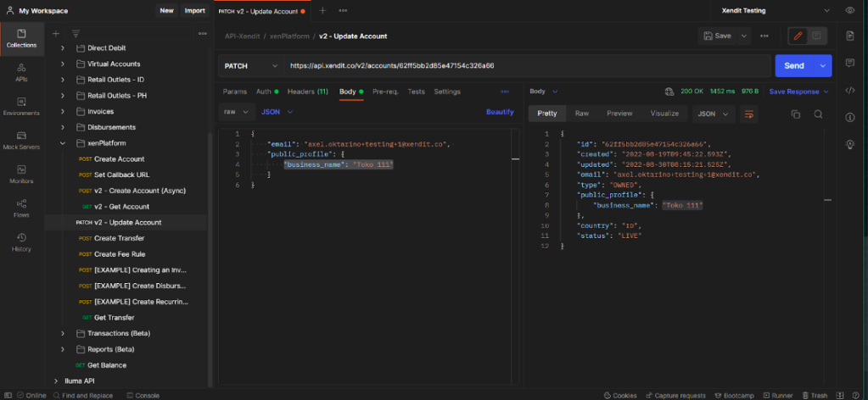Click the network globe icon beside 200 OK
The height and width of the screenshot is (400, 868).
coord(669,92)
